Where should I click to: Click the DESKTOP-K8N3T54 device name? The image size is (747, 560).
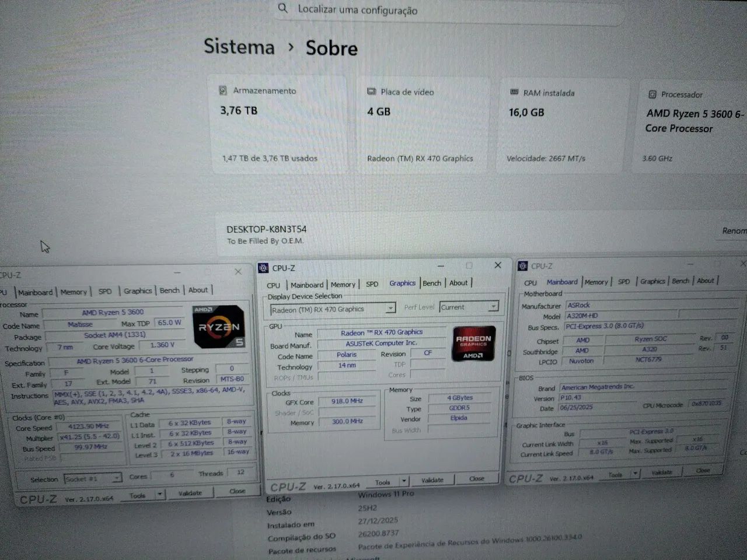click(266, 229)
